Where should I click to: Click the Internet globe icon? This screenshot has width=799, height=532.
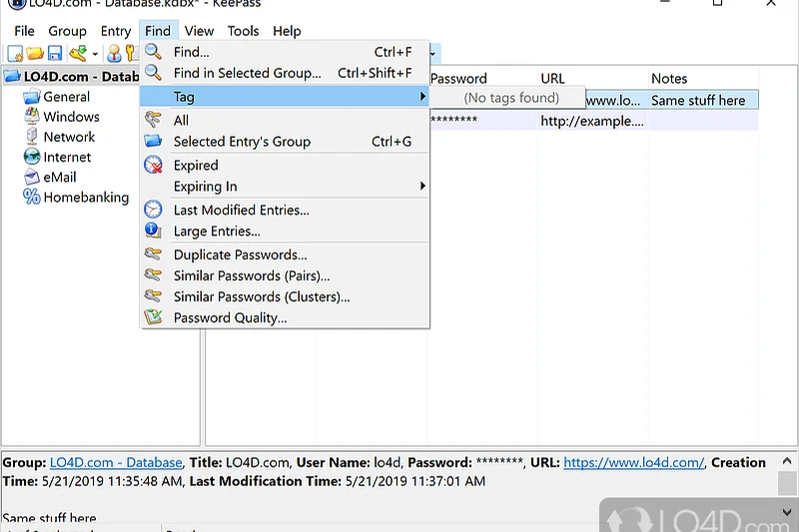tap(32, 157)
